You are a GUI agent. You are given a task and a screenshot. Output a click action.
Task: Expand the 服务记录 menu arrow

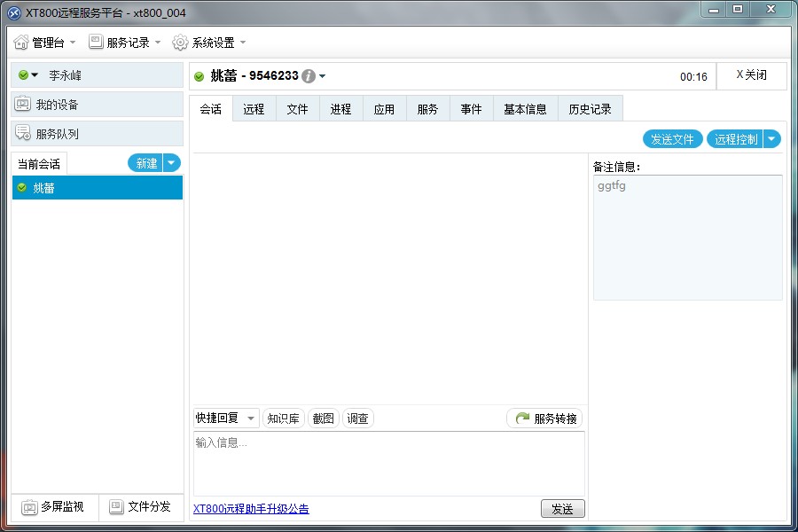157,43
